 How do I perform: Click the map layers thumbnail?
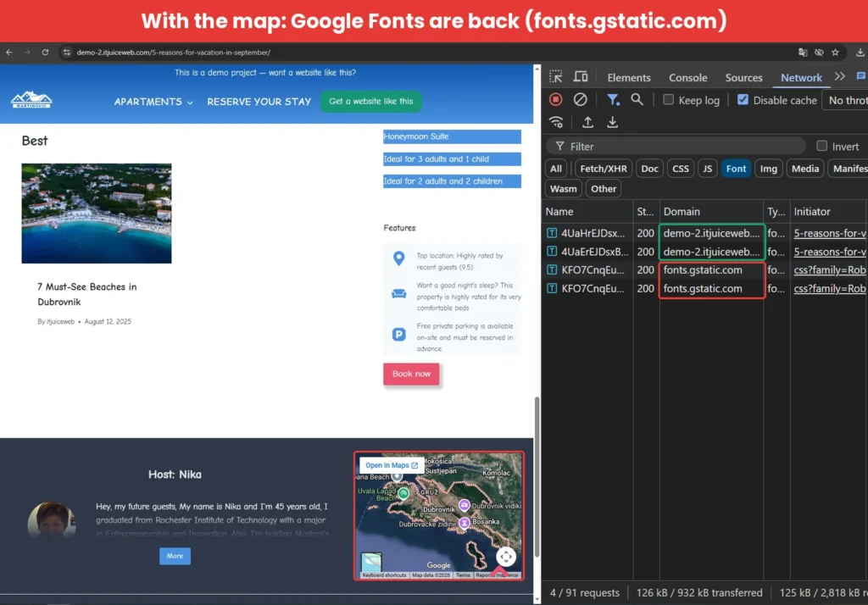click(371, 562)
